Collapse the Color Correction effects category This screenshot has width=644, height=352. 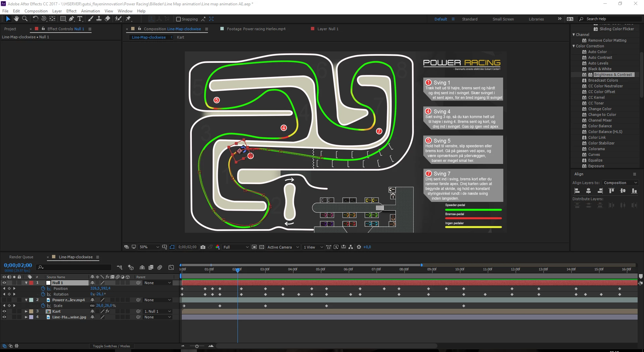[x=574, y=46]
